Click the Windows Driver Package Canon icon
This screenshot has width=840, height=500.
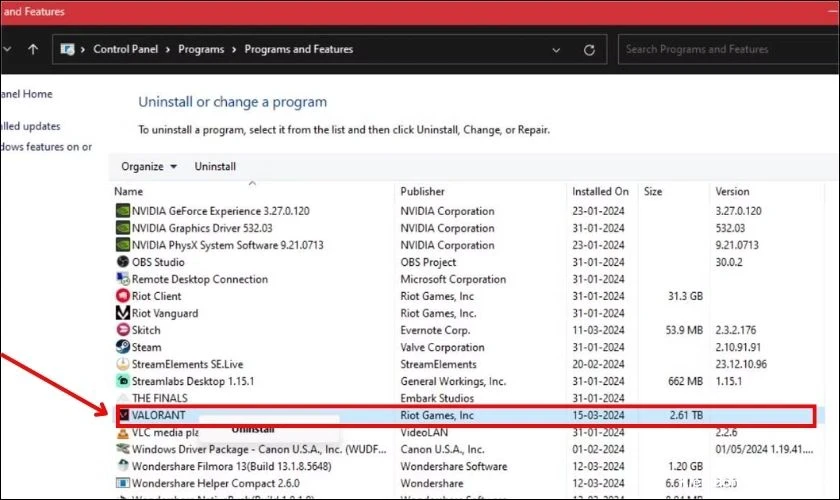123,449
